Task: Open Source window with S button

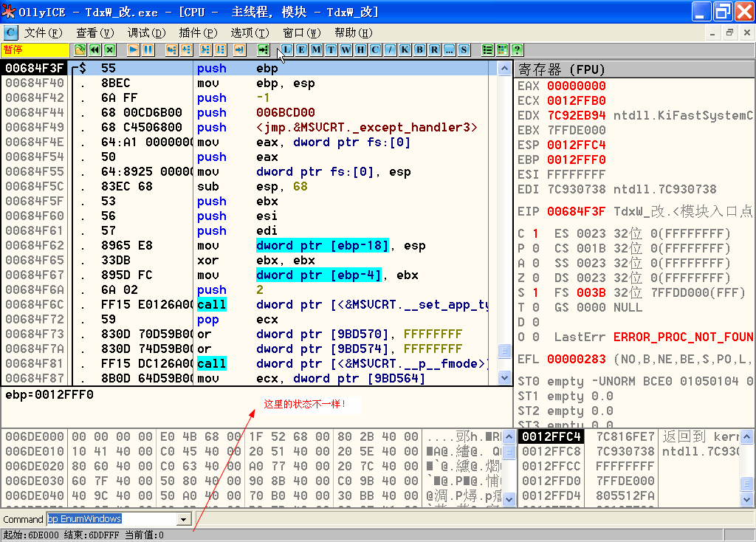Action: [464, 49]
